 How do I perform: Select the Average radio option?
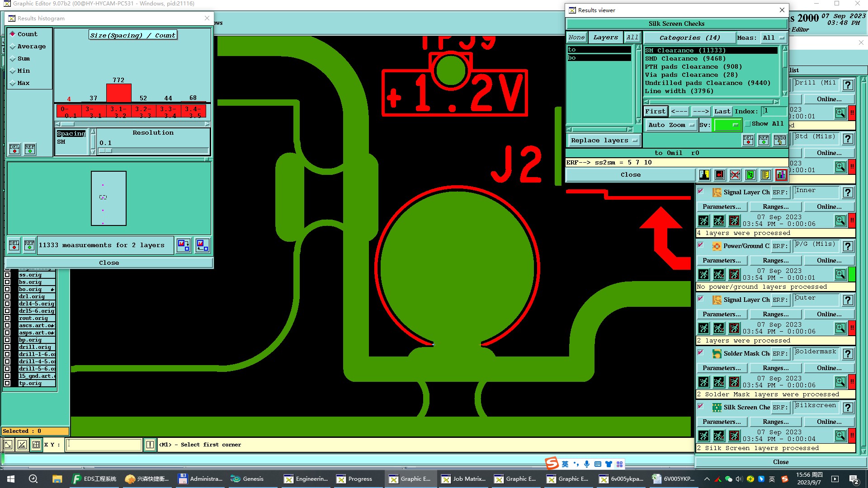click(13, 47)
